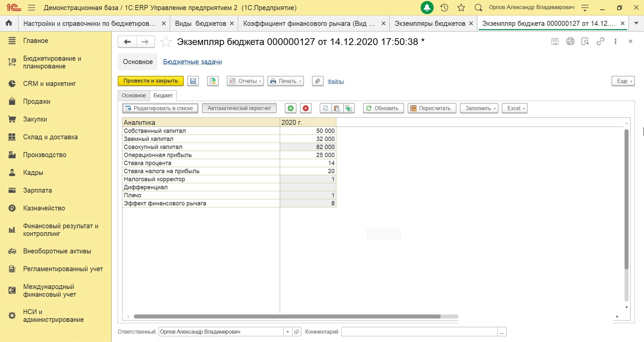The height and width of the screenshot is (342, 644).
Task: Click the get link chain icon
Action: click(x=600, y=42)
